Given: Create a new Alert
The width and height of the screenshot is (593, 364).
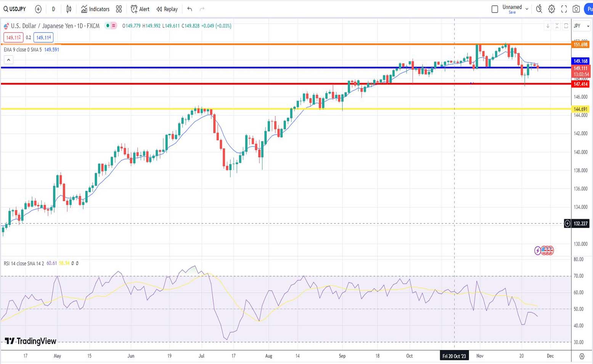Looking at the screenshot, I should tap(140, 9).
